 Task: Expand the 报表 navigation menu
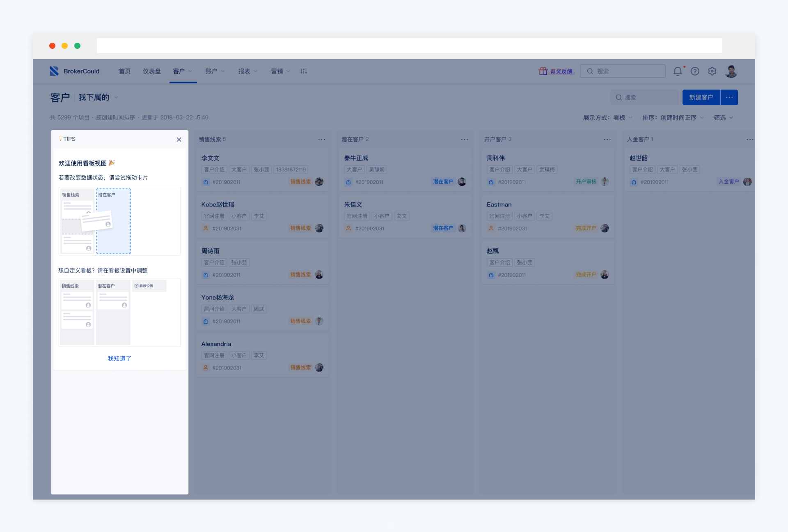point(248,71)
